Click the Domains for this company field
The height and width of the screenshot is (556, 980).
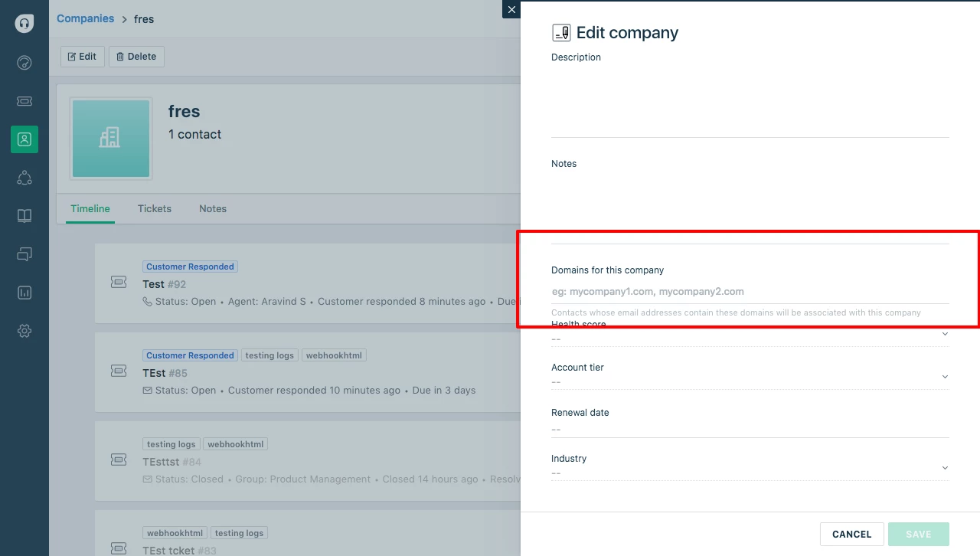(750, 292)
